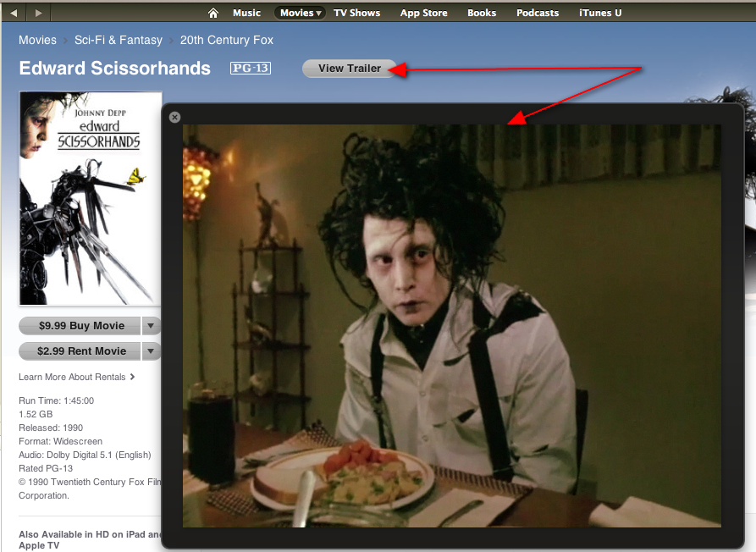Go back with the left arrow button
The image size is (756, 552).
14,13
